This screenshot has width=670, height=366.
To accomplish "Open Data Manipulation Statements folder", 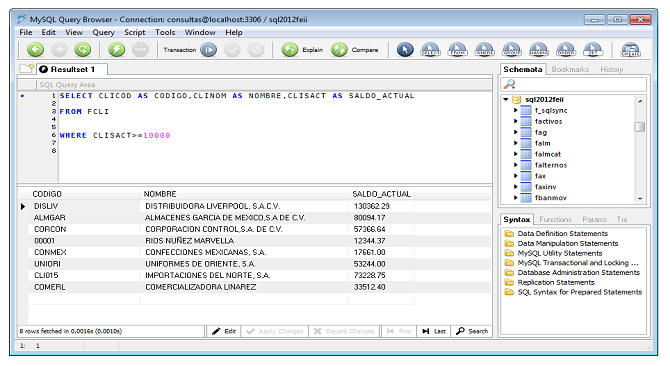I will (x=561, y=243).
